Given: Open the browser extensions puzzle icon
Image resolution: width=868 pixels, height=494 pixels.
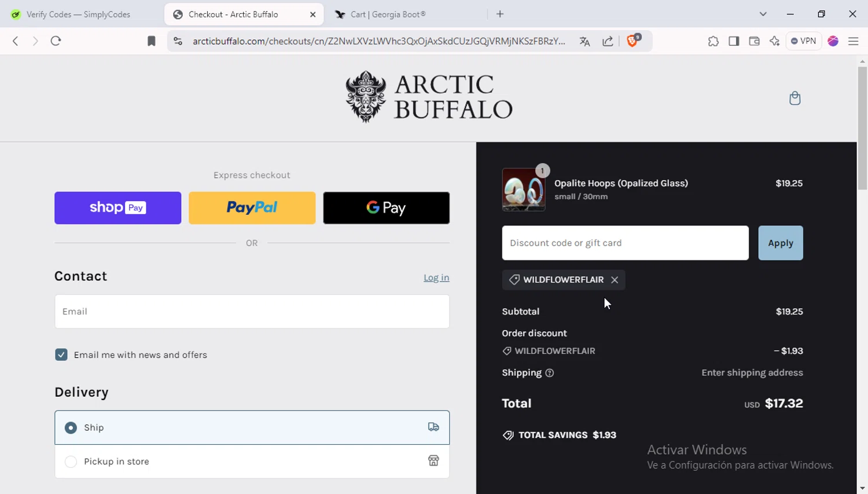Looking at the screenshot, I should (x=713, y=41).
